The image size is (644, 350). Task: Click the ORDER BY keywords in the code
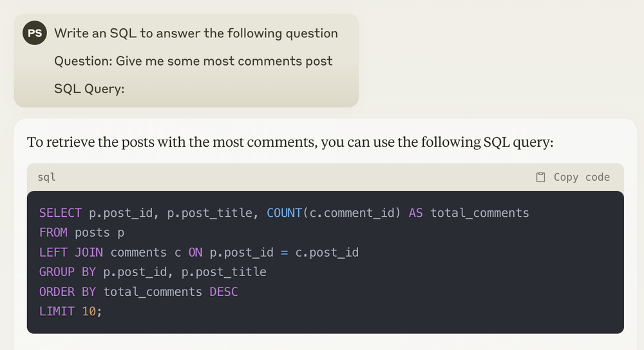[68, 291]
